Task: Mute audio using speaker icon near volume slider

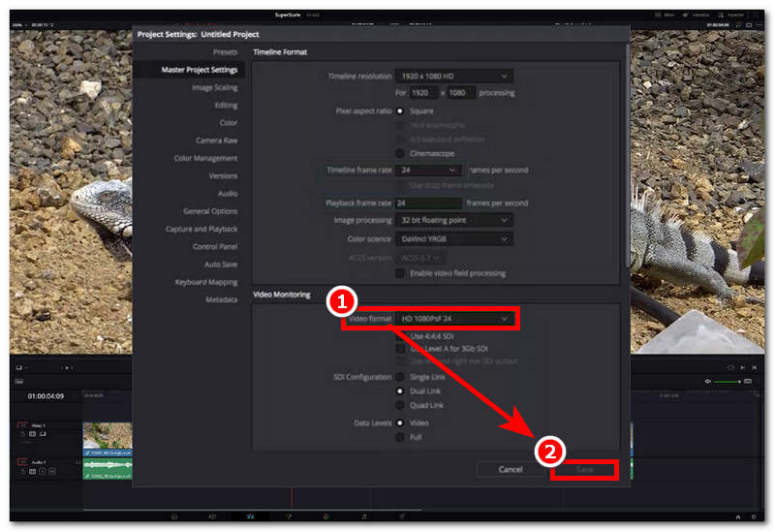Action: coord(708,381)
